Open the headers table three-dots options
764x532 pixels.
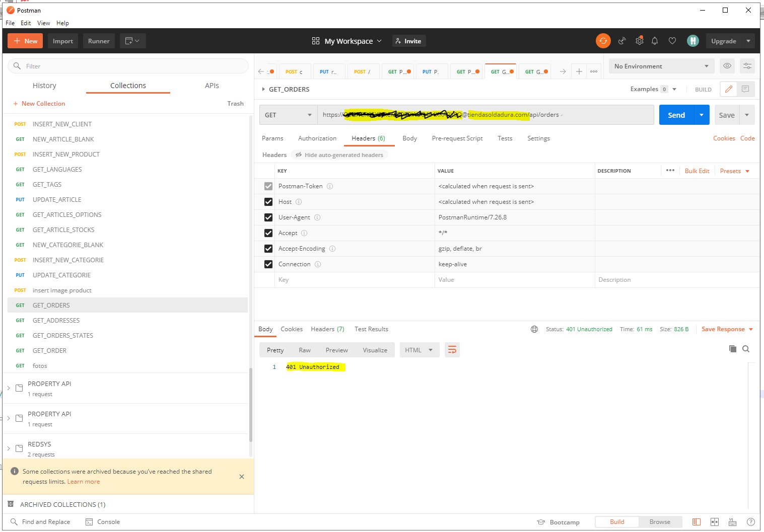tap(670, 170)
